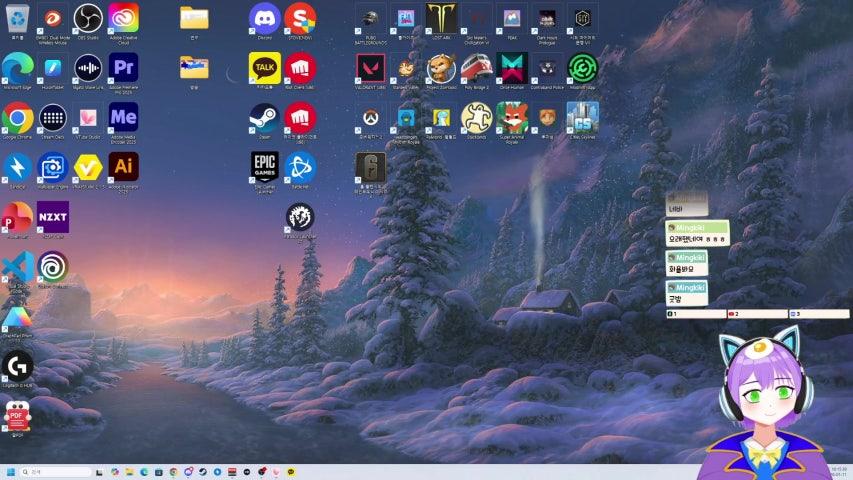
Task: Open the VALORANT desktop shortcut
Action: coord(370,68)
